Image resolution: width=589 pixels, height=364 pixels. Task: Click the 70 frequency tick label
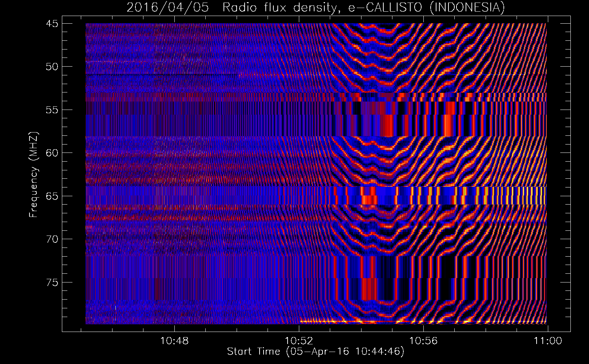pos(52,239)
